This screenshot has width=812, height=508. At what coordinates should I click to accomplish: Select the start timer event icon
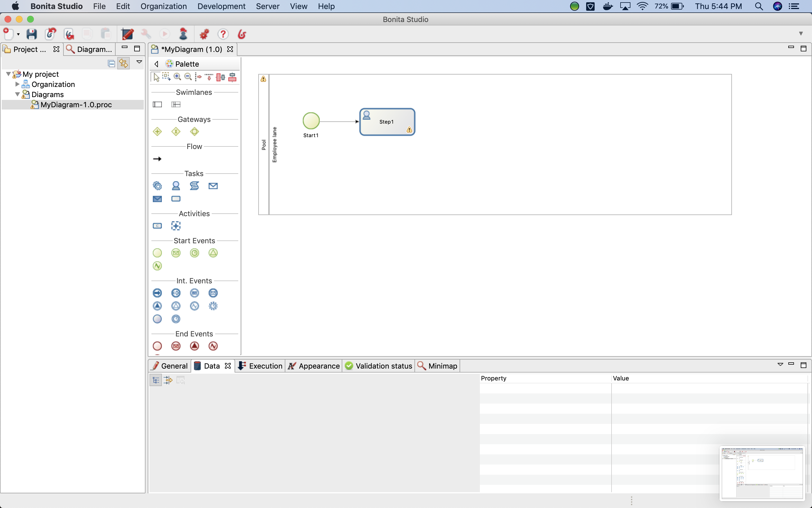[195, 253]
